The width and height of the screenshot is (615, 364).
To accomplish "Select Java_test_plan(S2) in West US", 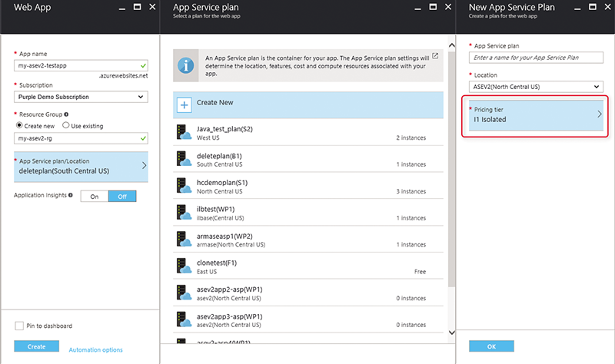I will coord(308,132).
